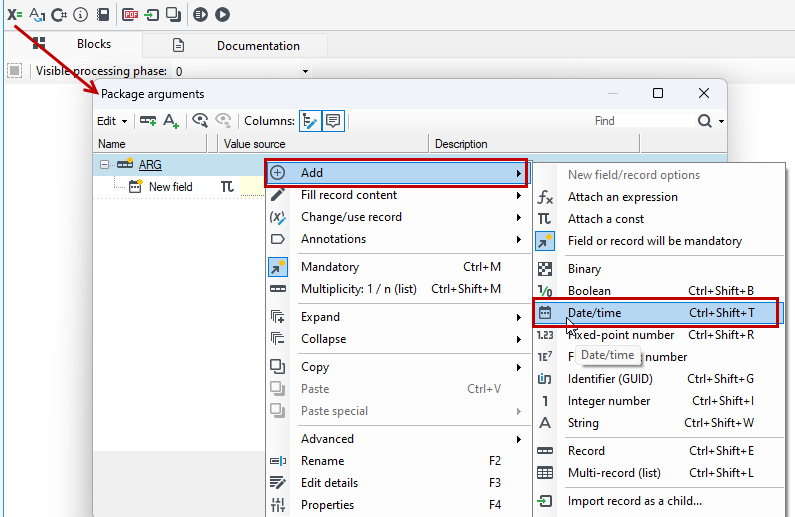Click the Name column header
This screenshot has height=517, width=795.
point(150,144)
